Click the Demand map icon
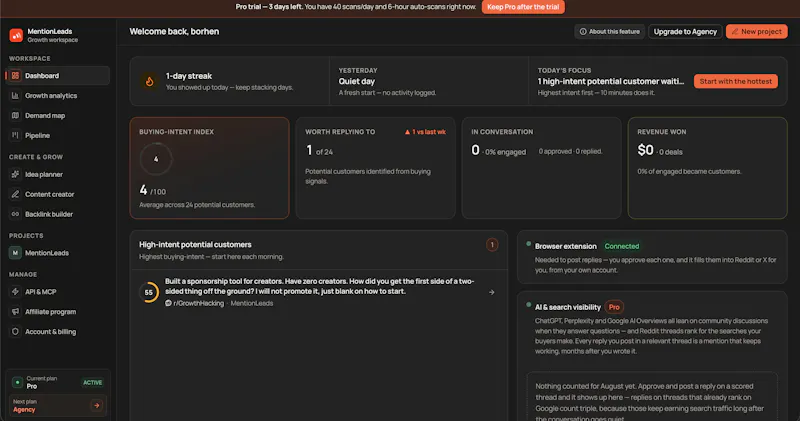The height and width of the screenshot is (421, 800). [15, 115]
